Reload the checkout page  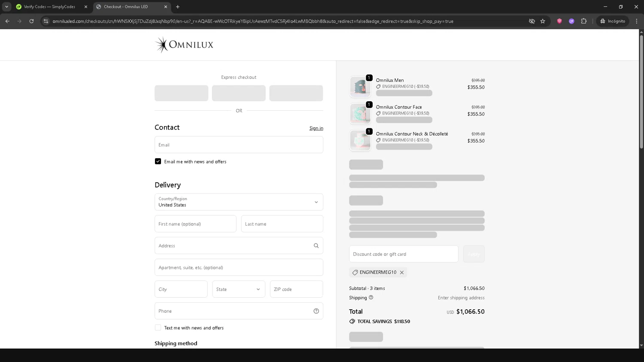click(31, 21)
